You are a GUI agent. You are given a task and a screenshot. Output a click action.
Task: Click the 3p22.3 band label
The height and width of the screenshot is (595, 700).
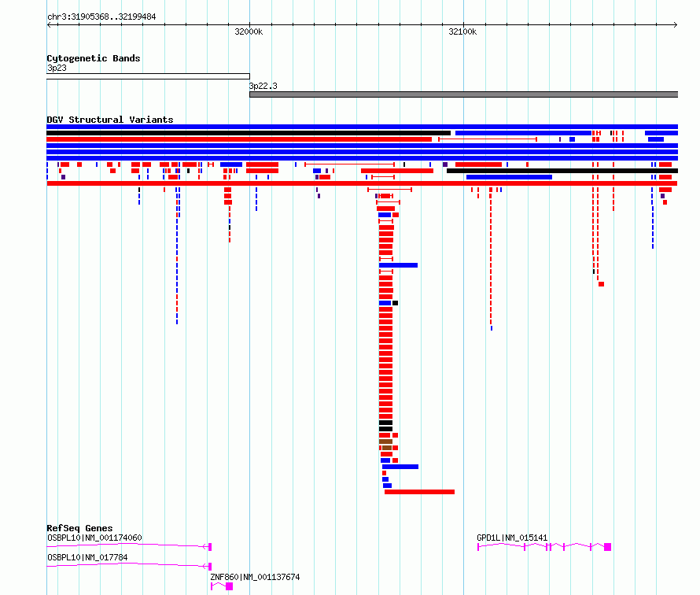[x=263, y=86]
